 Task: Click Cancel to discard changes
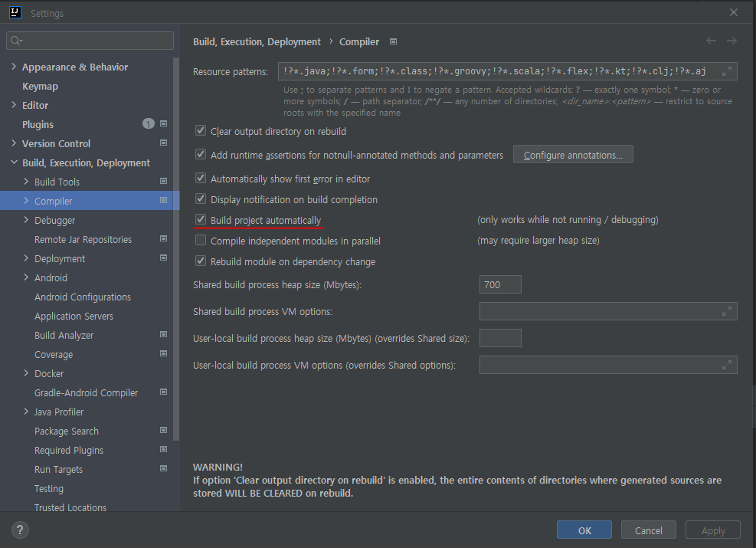tap(649, 530)
